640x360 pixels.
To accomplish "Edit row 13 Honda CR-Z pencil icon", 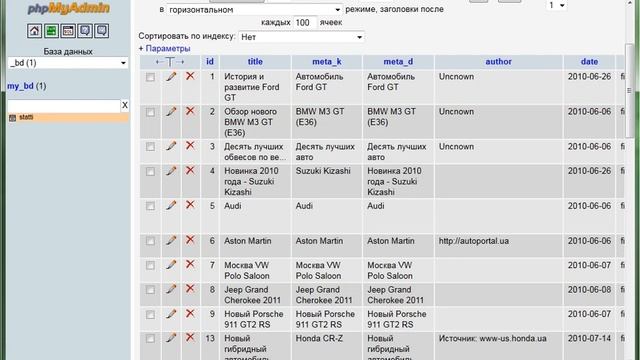I will pyautogui.click(x=171, y=338).
